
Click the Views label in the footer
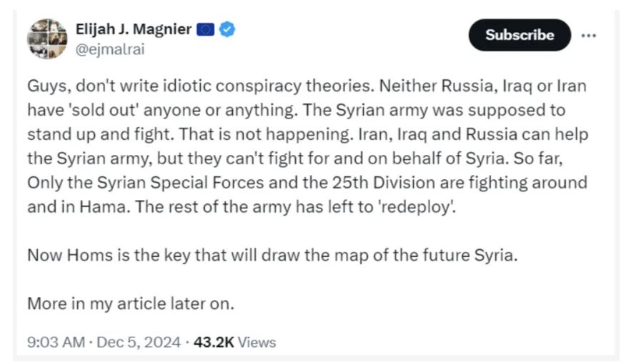click(257, 342)
